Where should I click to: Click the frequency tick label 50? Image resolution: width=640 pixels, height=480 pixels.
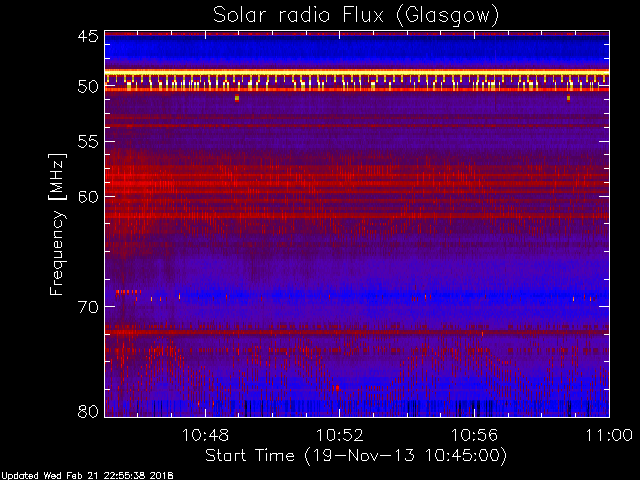[88, 87]
